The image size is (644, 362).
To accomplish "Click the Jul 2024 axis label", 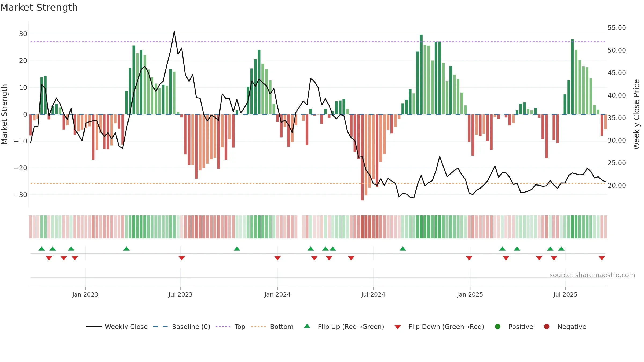I will point(373,294).
